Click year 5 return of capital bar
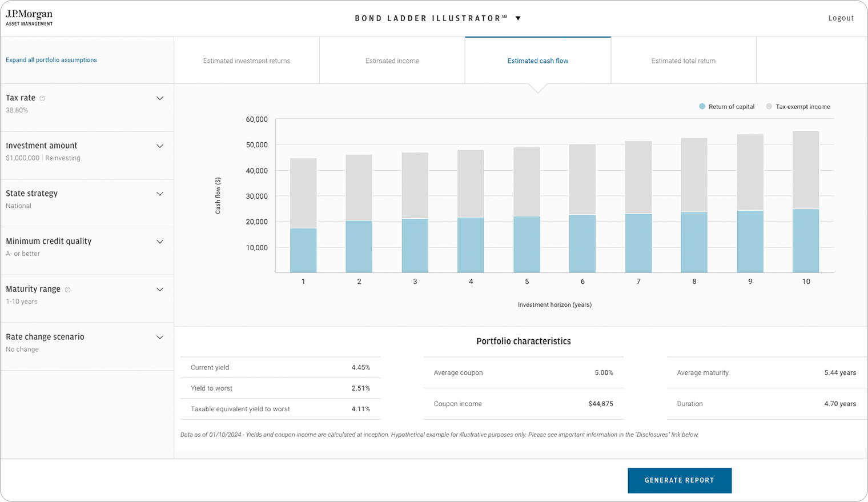This screenshot has height=502, width=868. point(527,244)
